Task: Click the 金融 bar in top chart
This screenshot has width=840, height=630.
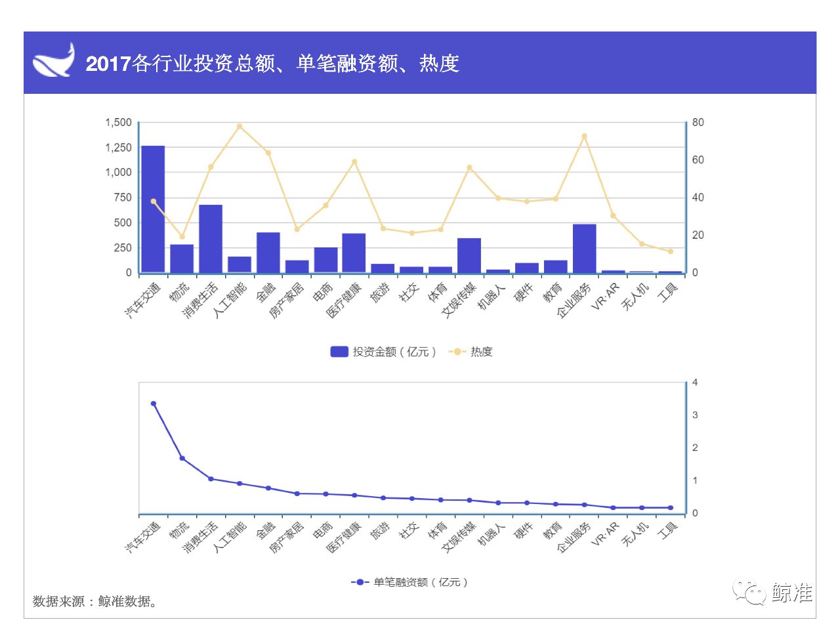Action: tap(268, 253)
